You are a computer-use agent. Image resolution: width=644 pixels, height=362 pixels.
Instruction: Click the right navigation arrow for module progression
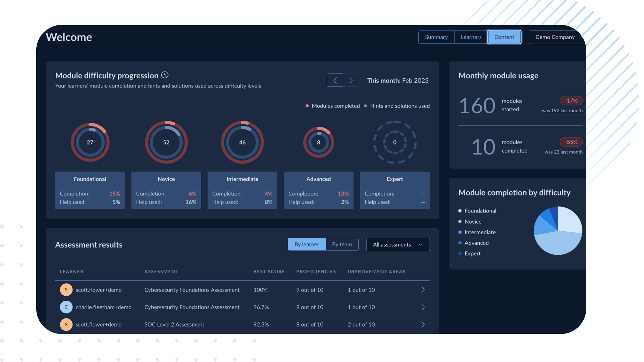[x=351, y=80]
